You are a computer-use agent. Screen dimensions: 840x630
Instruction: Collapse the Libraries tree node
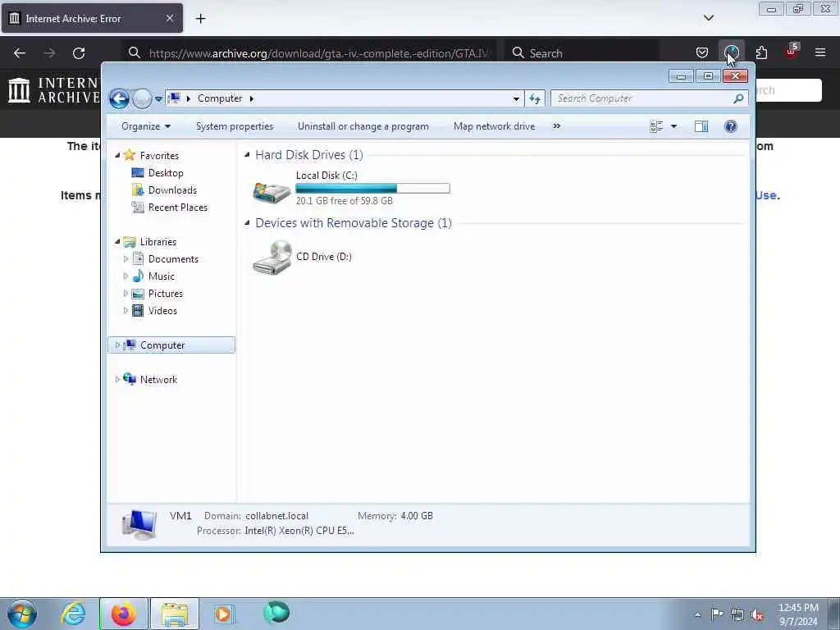[117, 242]
